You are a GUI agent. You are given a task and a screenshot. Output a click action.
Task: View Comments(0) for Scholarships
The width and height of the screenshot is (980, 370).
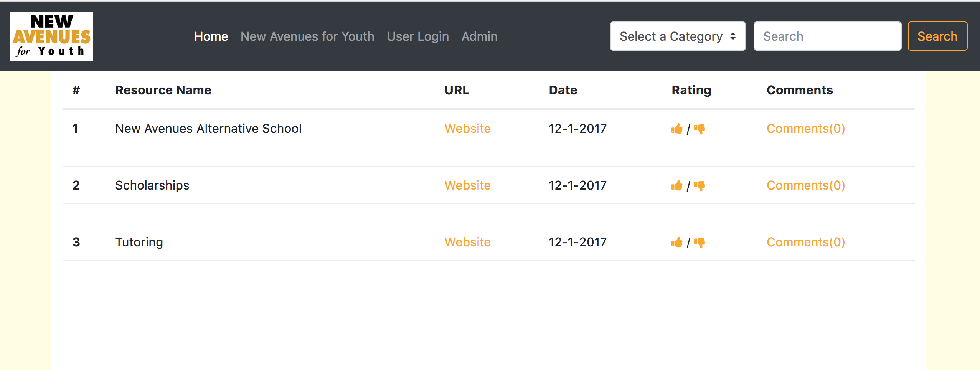click(806, 185)
